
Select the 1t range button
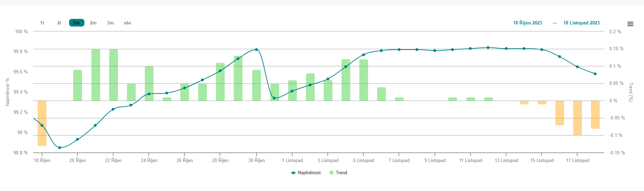coord(42,23)
